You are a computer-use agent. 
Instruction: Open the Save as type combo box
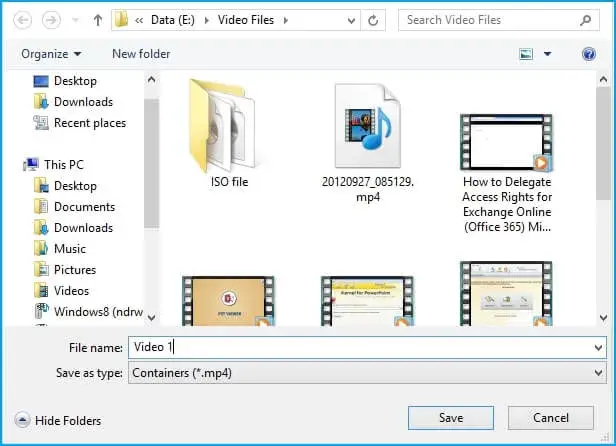[x=367, y=373]
